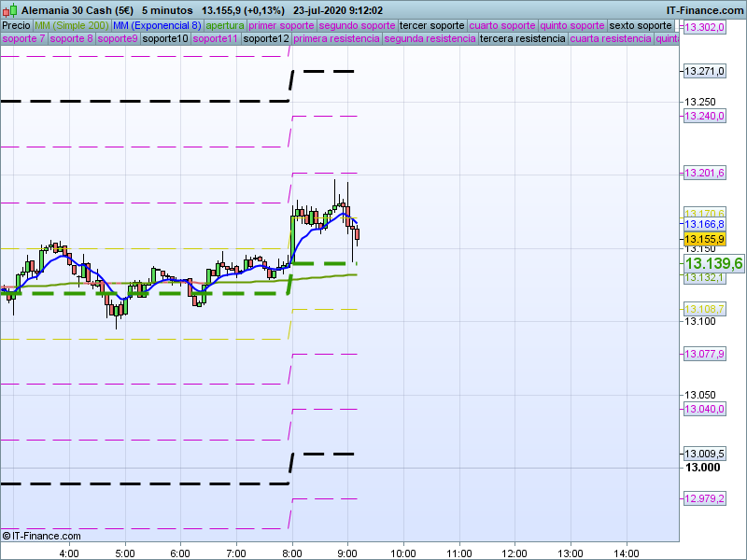Click the 13.077,9 price label
The width and height of the screenshot is (747, 560).
click(x=704, y=355)
